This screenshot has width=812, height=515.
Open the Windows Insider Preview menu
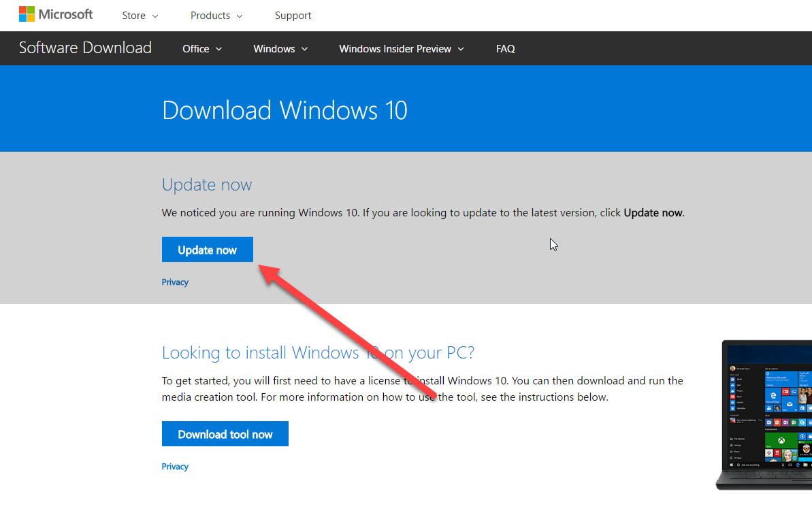[402, 49]
